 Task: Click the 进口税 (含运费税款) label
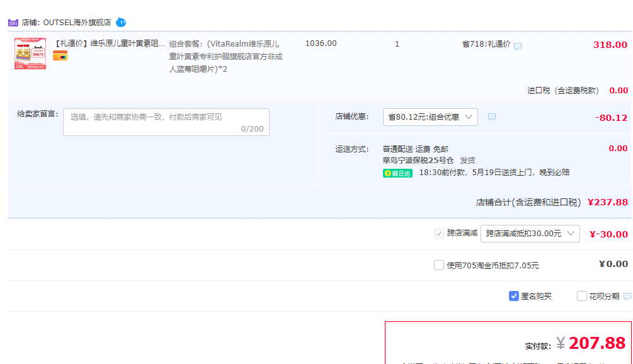[563, 91]
